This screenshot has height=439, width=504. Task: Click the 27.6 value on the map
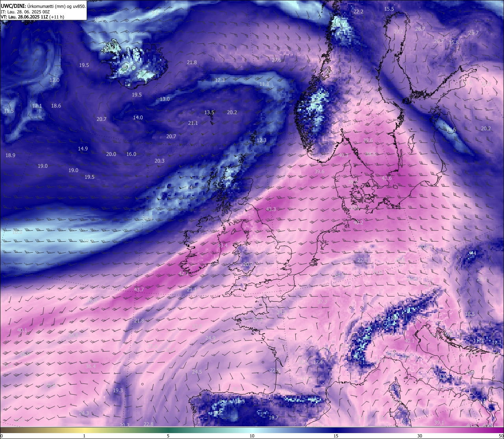(276, 60)
